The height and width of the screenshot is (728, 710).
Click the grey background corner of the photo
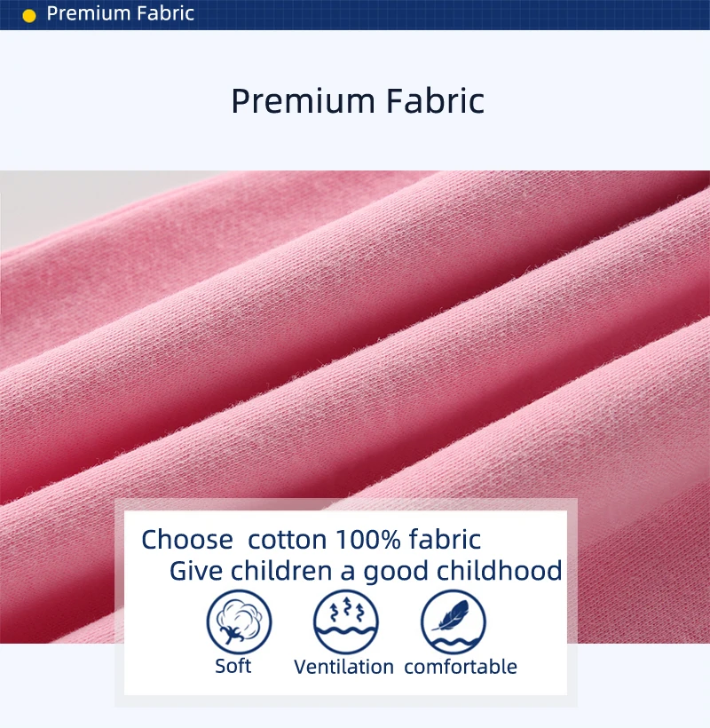pyautogui.click(x=69, y=200)
